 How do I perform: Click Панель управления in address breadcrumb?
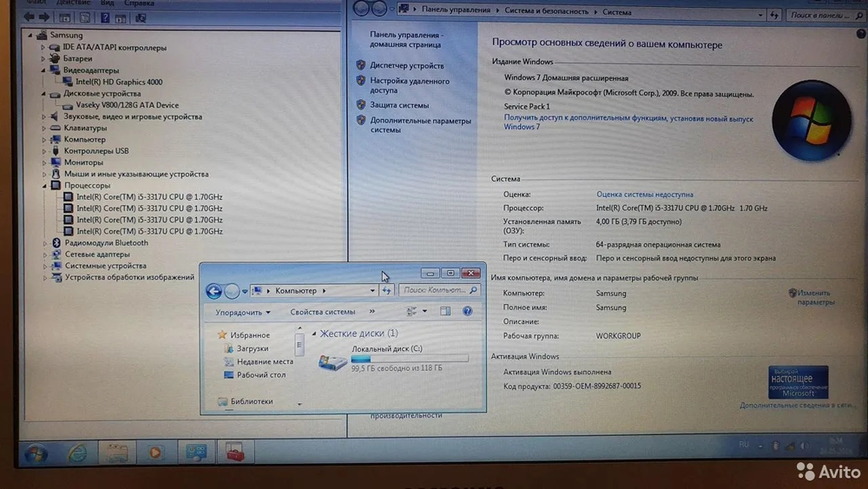pyautogui.click(x=456, y=10)
